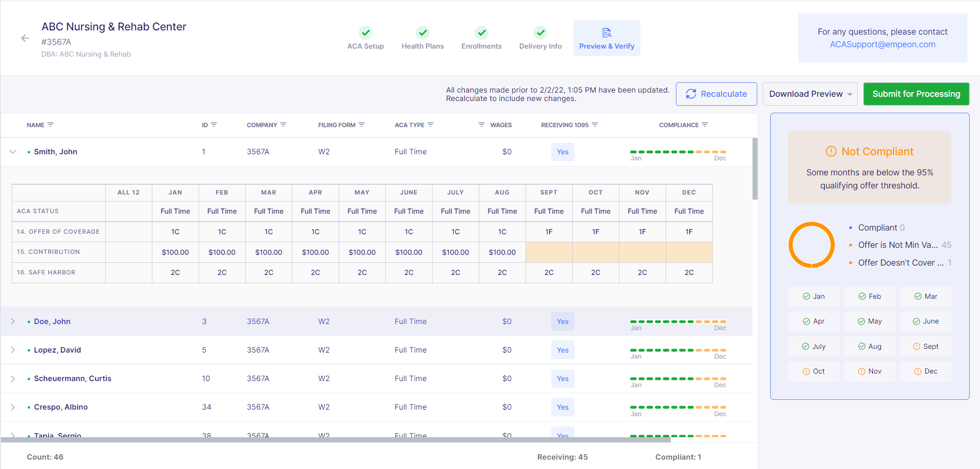Select the Offer Doesn't Cover legend entry
980x469 pixels.
click(x=900, y=263)
